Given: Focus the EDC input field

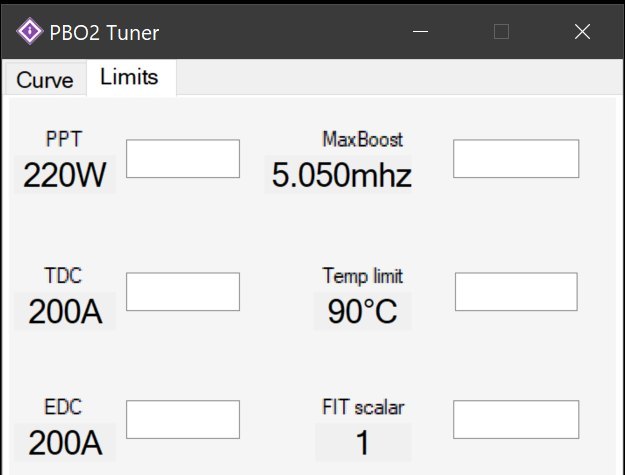Looking at the screenshot, I should 183,420.
